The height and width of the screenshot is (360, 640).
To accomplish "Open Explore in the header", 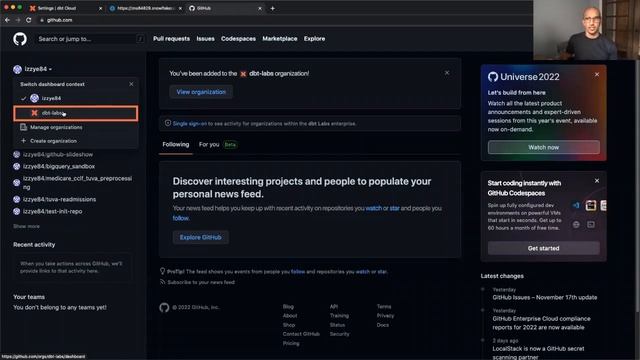I will tap(314, 39).
